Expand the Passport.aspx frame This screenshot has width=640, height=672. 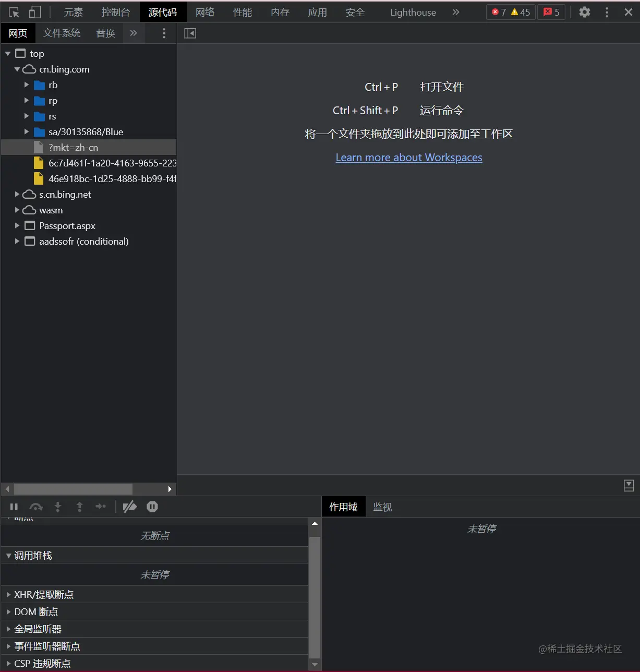pos(17,225)
